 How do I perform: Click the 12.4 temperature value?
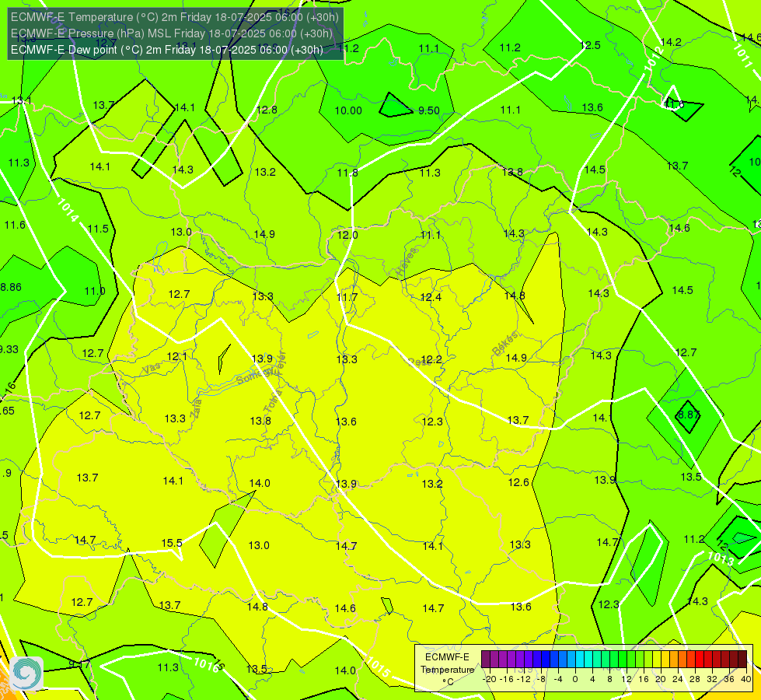click(x=431, y=297)
